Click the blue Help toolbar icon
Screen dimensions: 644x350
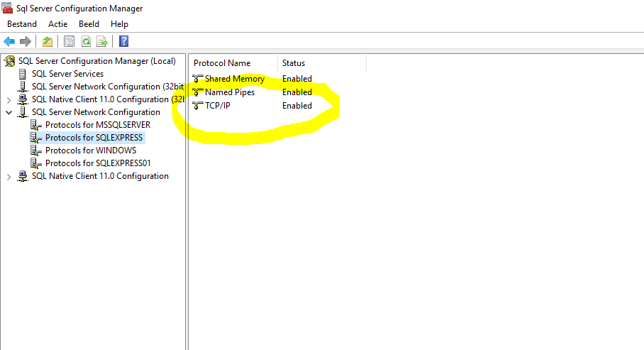pos(123,41)
